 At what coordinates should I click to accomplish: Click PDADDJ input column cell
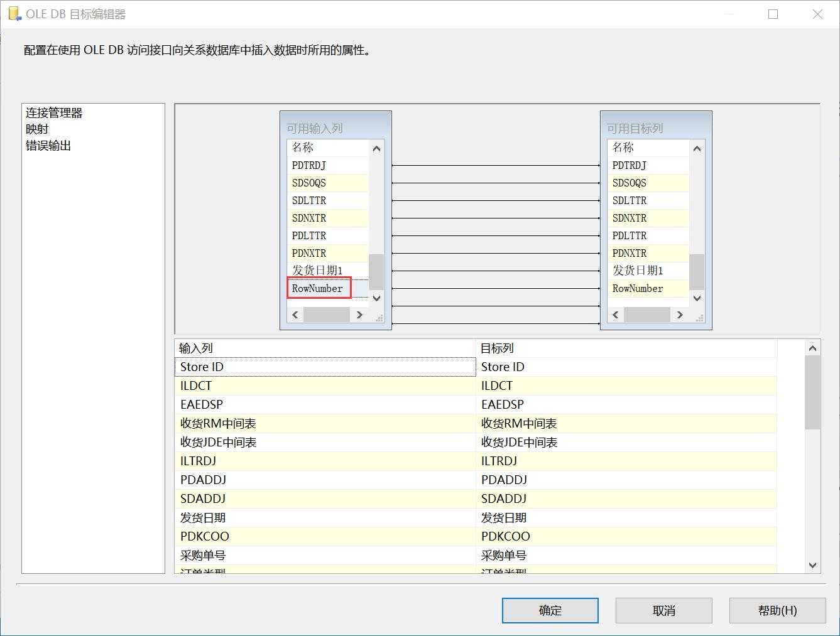325,480
